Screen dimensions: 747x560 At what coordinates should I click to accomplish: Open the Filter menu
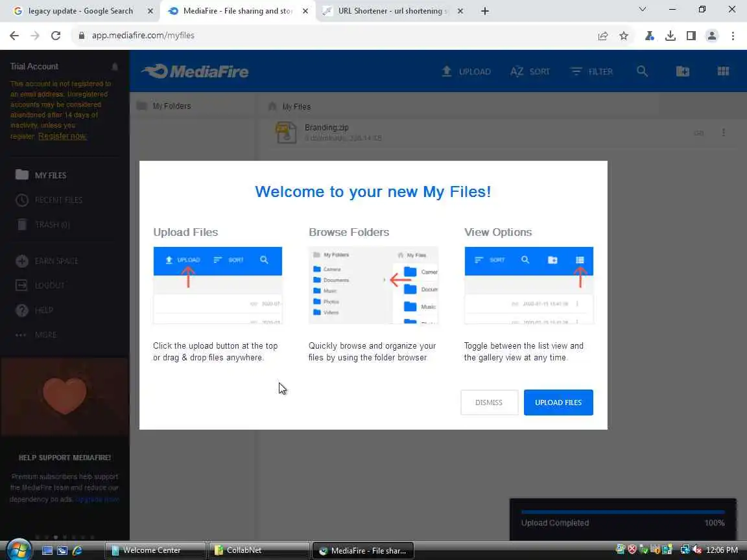click(x=591, y=71)
